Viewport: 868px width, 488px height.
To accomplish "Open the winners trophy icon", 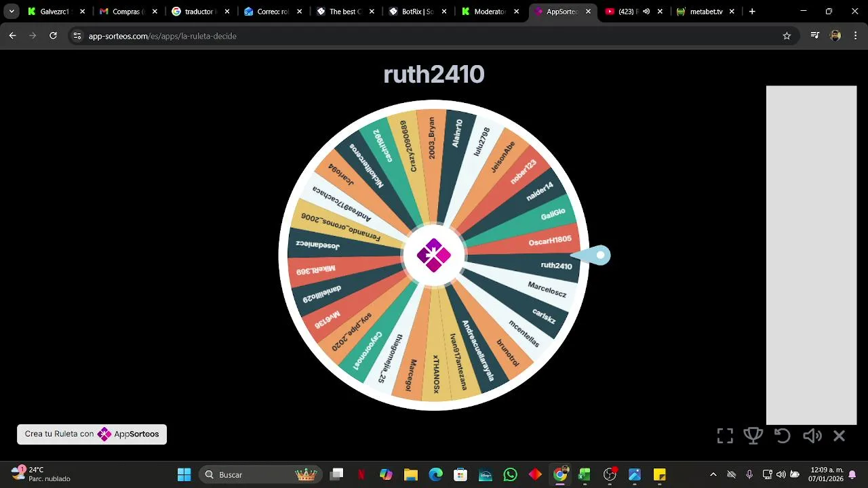I will 753,436.
